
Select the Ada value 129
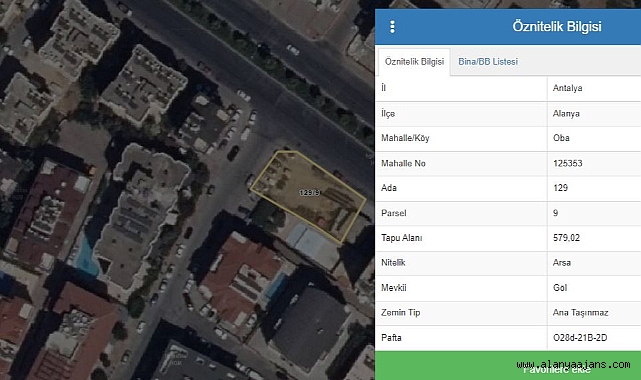(x=560, y=188)
